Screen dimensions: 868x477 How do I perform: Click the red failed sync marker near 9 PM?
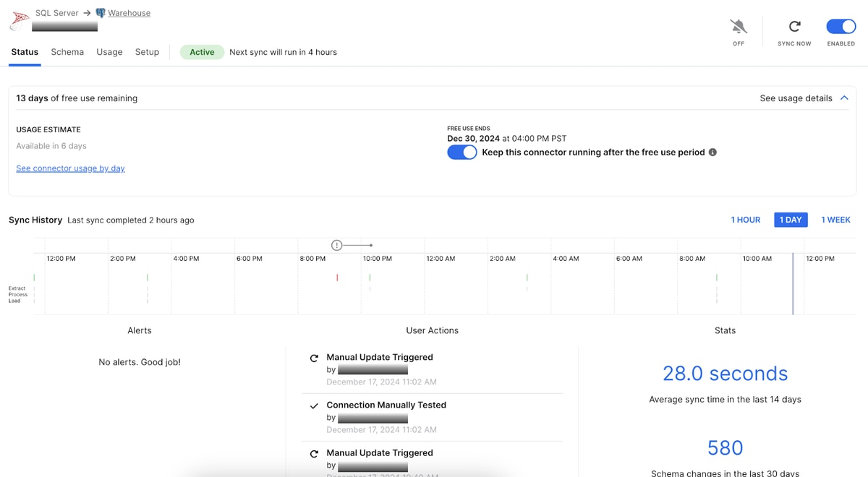337,278
